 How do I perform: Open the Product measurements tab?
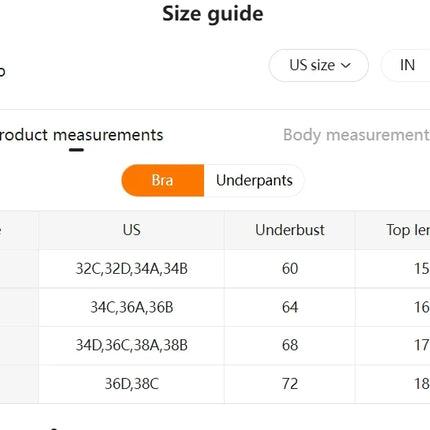[80, 135]
